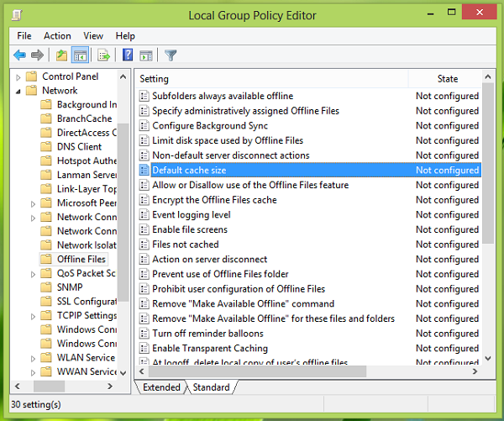Viewport: 504px width, 421px height.
Task: Select 'Non-default server disconnect actions' setting
Action: pyautogui.click(x=231, y=155)
